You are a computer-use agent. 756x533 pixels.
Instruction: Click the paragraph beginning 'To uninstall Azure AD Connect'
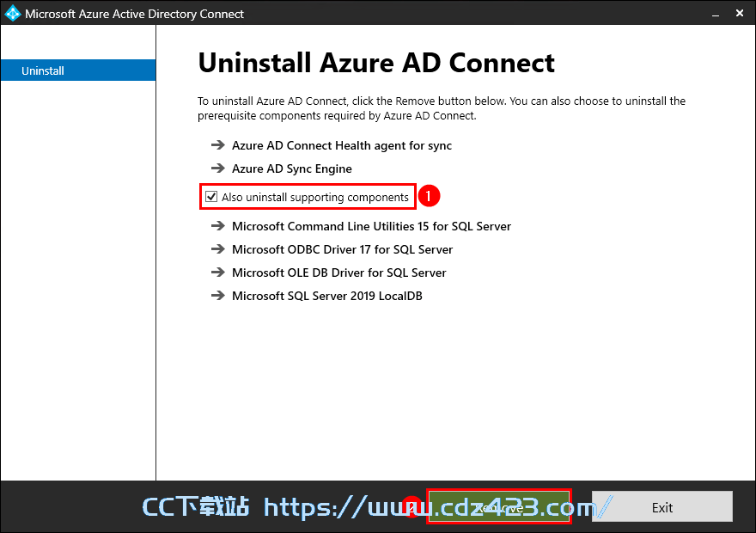pos(442,108)
